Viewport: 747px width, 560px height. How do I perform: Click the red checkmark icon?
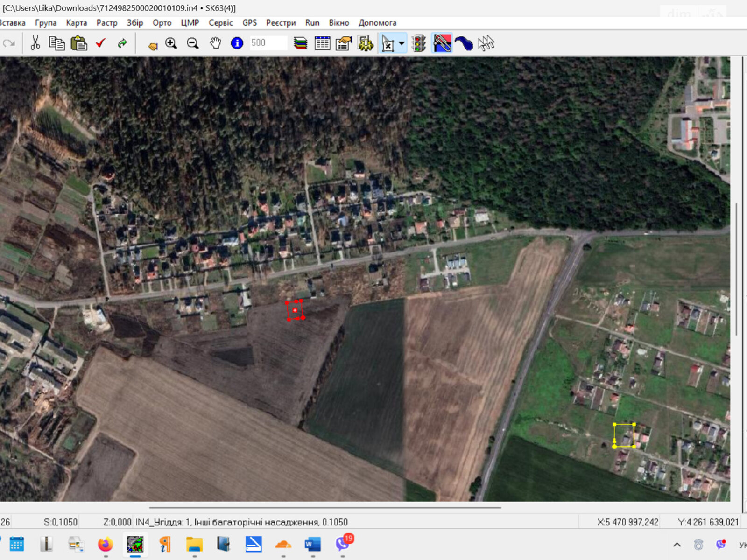click(100, 43)
